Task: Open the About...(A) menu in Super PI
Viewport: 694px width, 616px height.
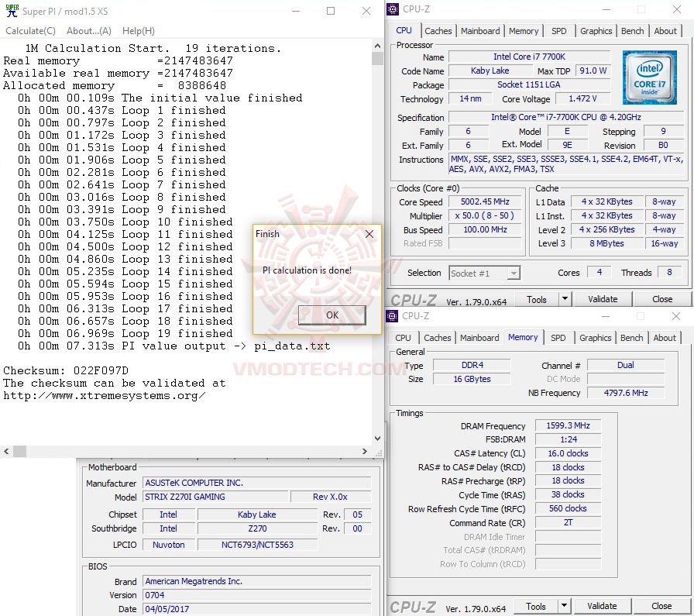Action: 89,31
